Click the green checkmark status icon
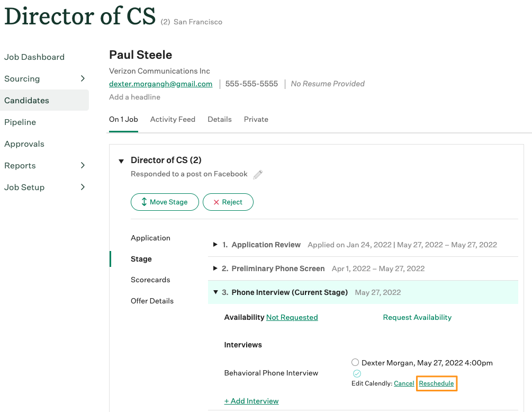The height and width of the screenshot is (412, 532). tap(357, 373)
